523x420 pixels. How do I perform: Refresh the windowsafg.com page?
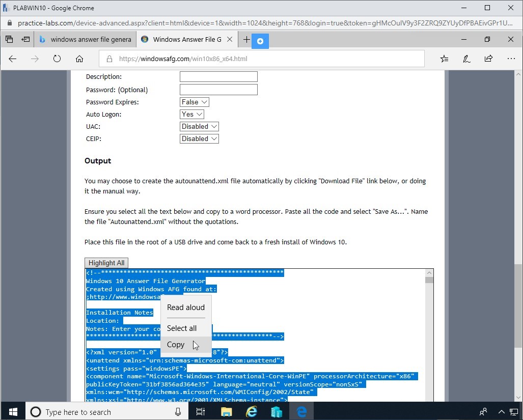57,59
